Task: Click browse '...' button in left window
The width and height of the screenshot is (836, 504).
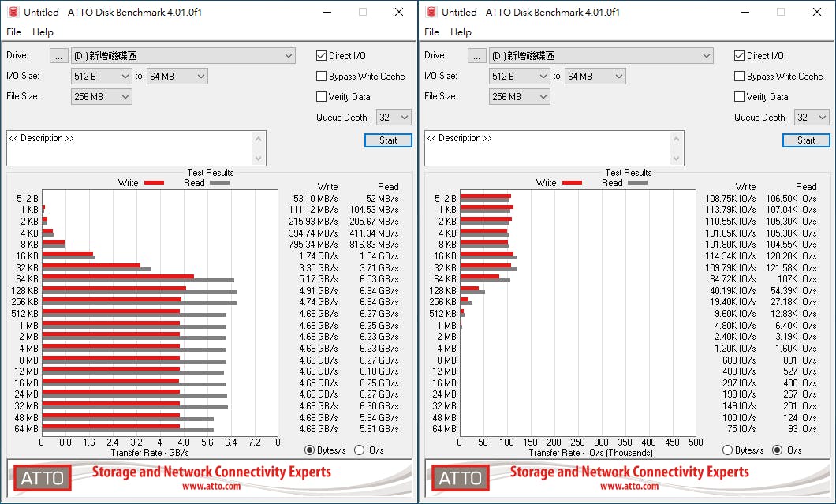Action: 58,56
